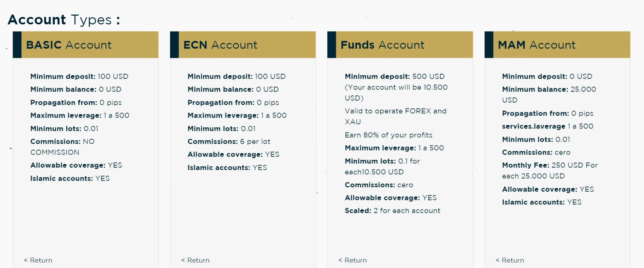This screenshot has height=268, width=644.
Task: Click ECN Islamic accounts YES line
Action: coord(227,168)
